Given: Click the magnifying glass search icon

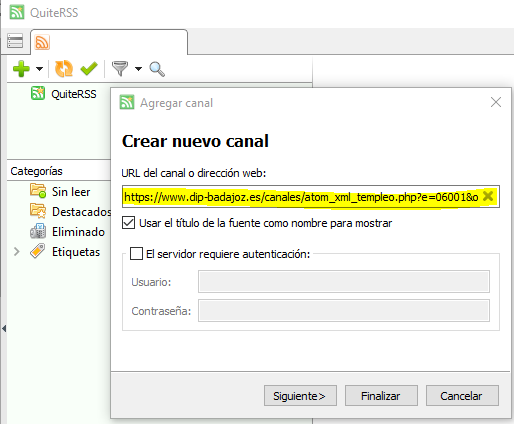Looking at the screenshot, I should click(x=157, y=69).
